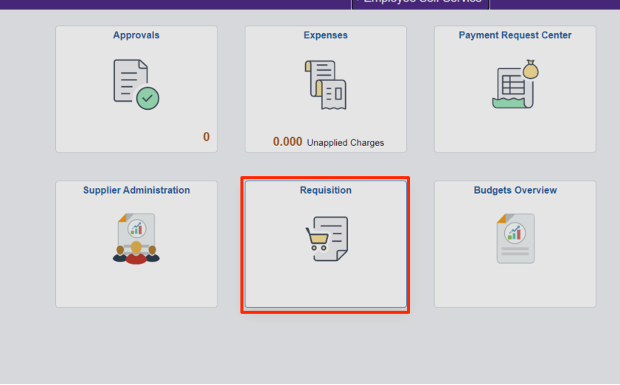Click the 0.000 amount on Expenses tile
The width and height of the screenshot is (620, 385).
(287, 142)
